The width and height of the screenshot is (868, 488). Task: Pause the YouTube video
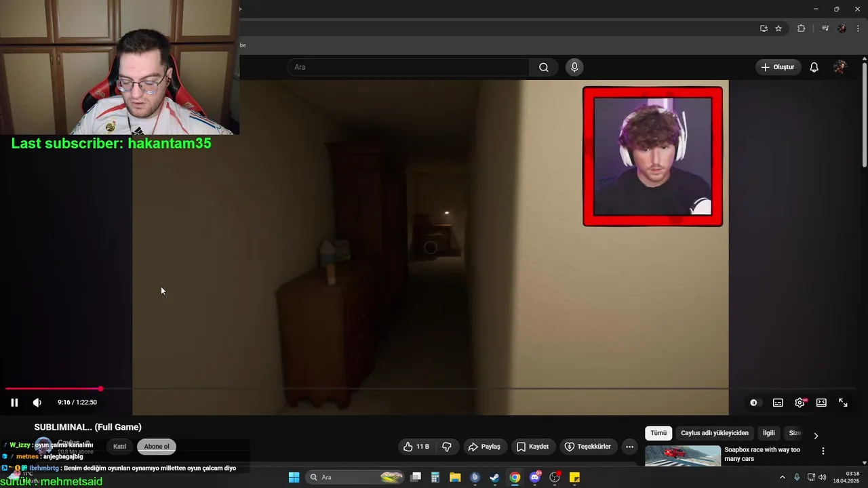(14, 403)
